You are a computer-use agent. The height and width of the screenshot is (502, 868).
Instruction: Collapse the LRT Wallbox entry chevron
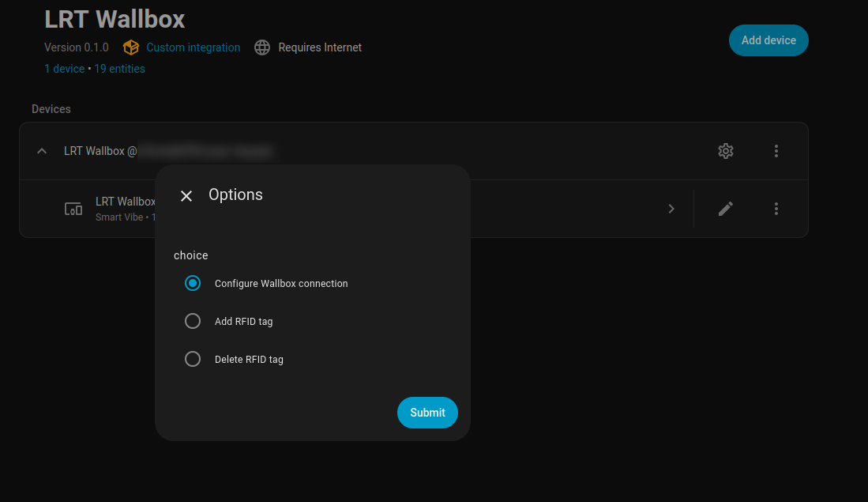tap(42, 151)
